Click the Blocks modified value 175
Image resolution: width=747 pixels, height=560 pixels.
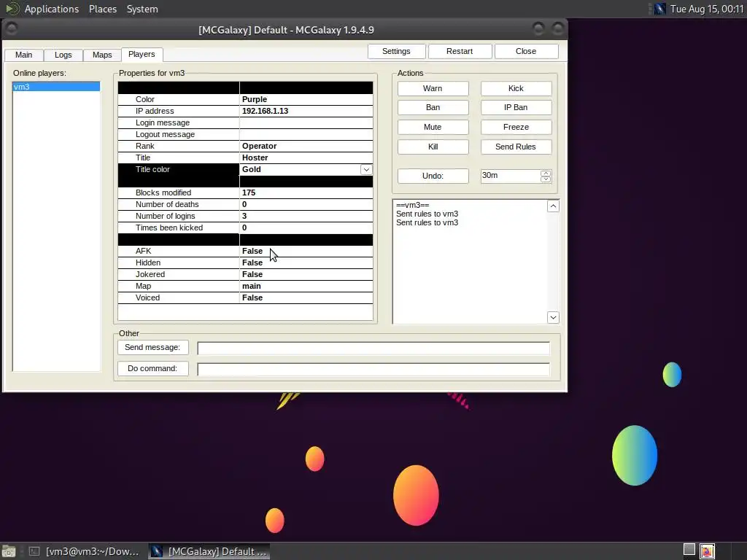coord(306,192)
